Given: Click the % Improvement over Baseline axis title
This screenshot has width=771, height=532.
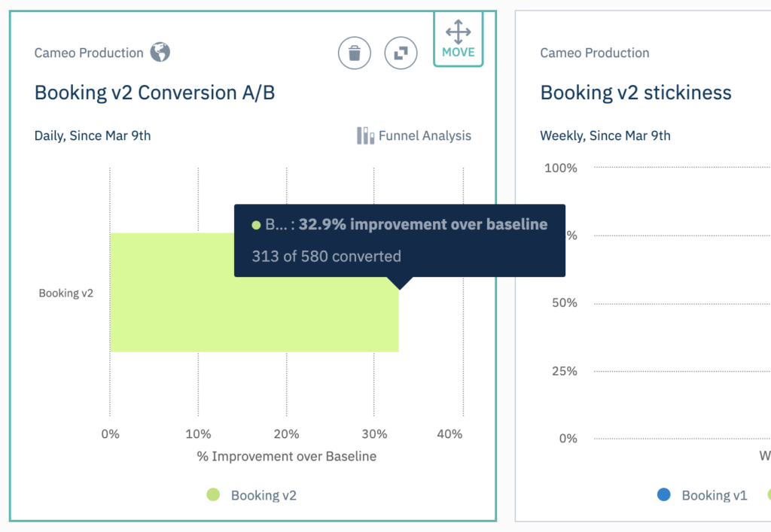Looking at the screenshot, I should [x=286, y=456].
